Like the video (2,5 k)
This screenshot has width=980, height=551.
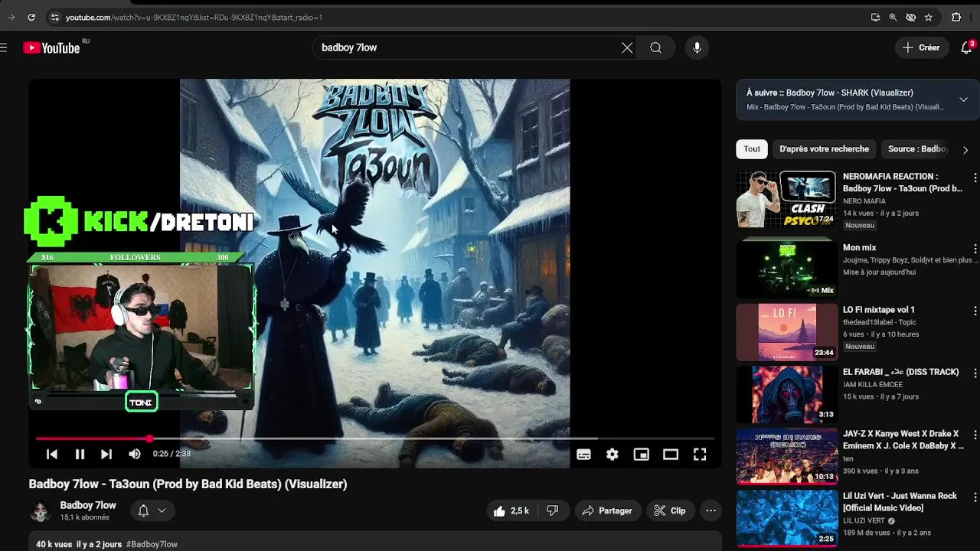[511, 510]
